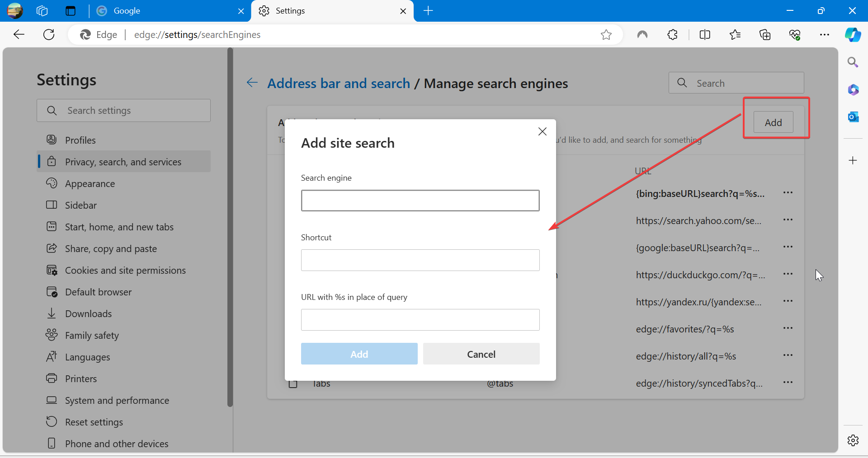Open Appearance settings
The image size is (868, 458).
click(x=123, y=183)
